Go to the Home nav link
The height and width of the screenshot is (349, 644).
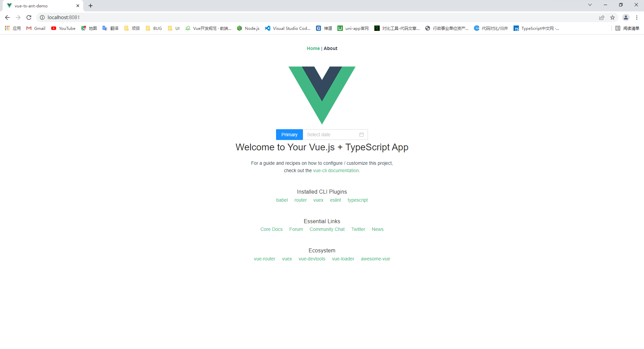(313, 48)
